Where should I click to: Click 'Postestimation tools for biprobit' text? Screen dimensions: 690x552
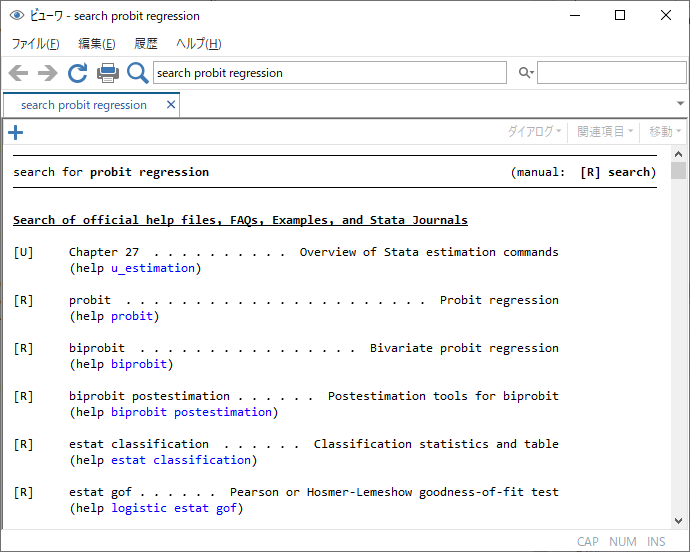(443, 396)
